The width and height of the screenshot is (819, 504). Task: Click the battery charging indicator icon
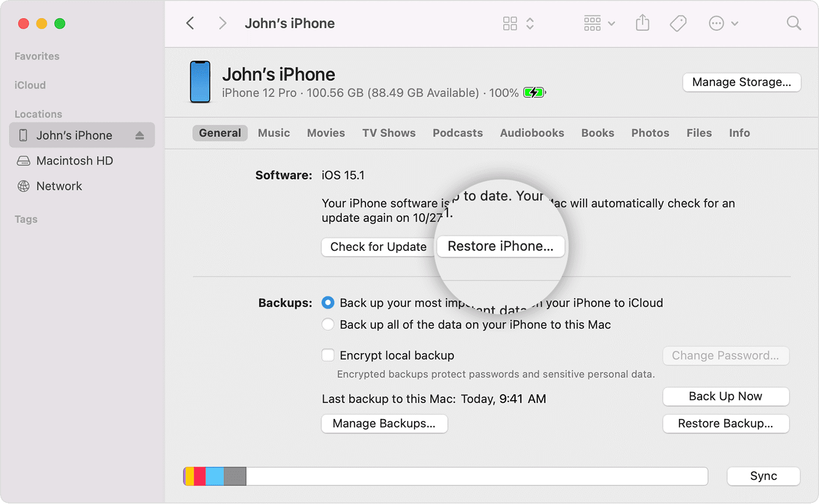coord(534,93)
